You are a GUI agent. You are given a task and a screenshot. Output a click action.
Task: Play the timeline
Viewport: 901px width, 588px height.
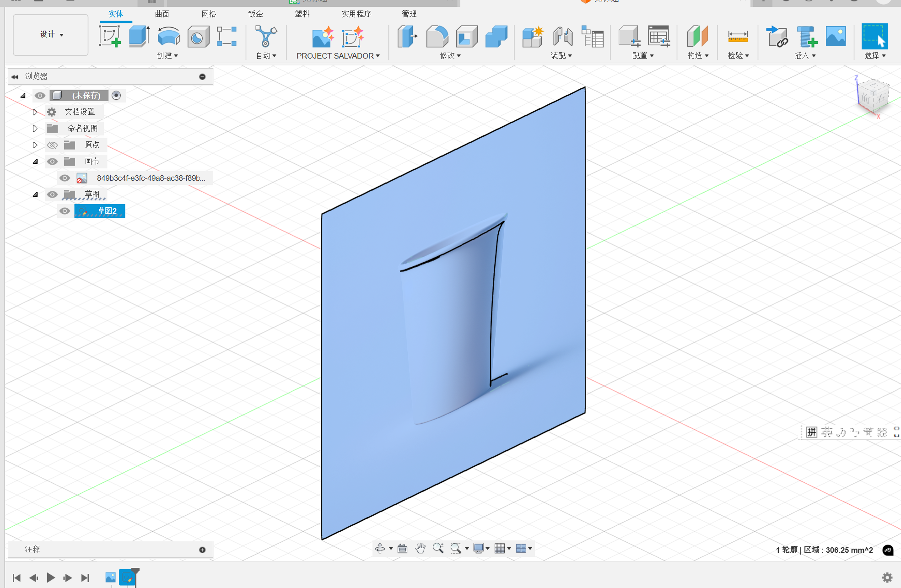coord(51,577)
